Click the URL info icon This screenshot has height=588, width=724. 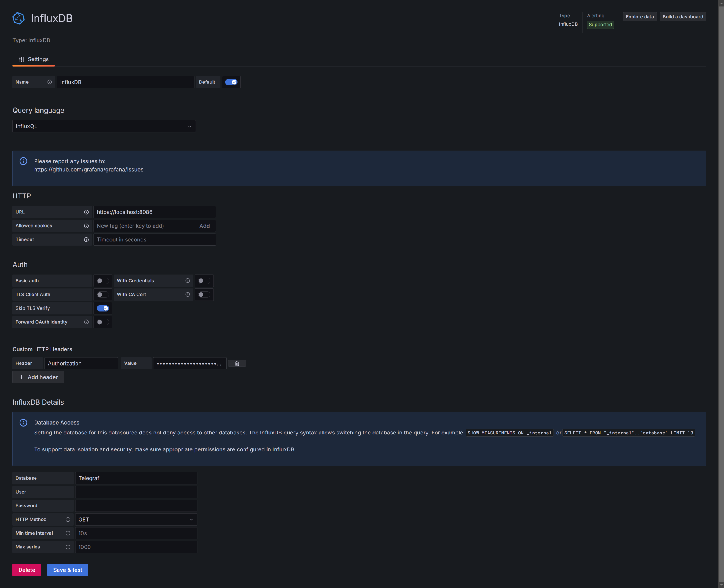pos(86,212)
